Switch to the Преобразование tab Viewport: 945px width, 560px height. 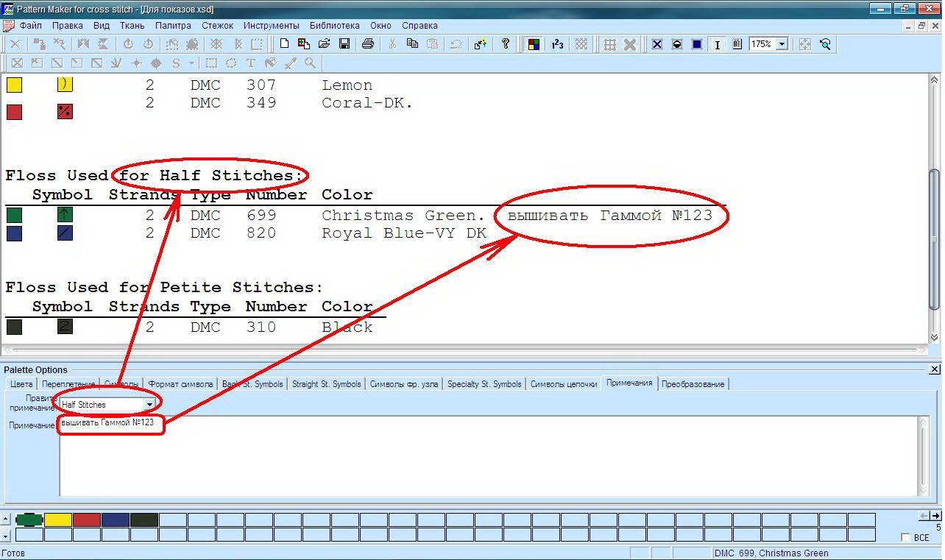tap(693, 384)
